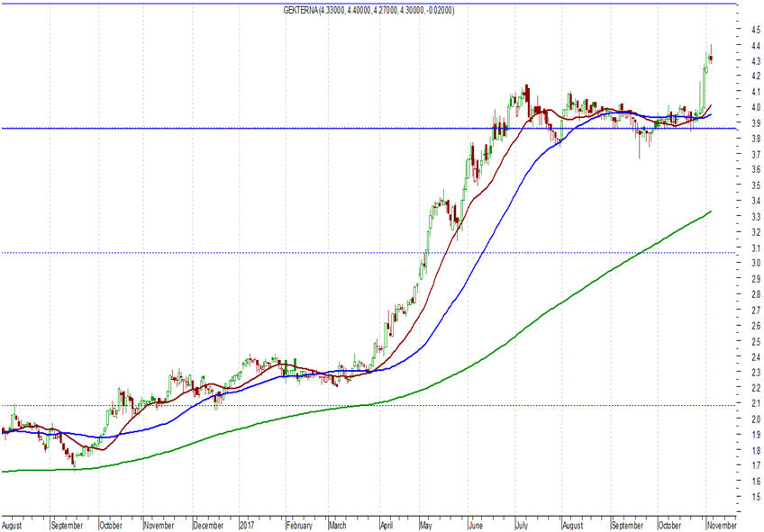This screenshot has width=764, height=532.
Task: Select the November label after December's predecessor October 2016
Action: pyautogui.click(x=159, y=526)
